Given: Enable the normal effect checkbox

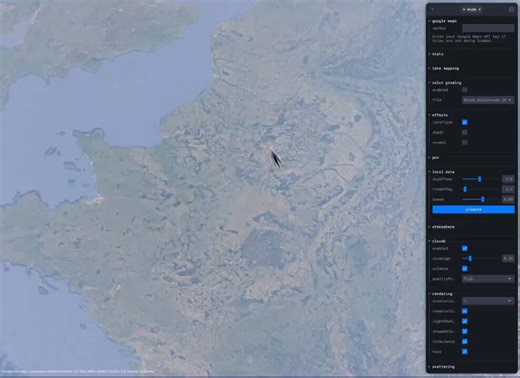Looking at the screenshot, I should (x=465, y=143).
